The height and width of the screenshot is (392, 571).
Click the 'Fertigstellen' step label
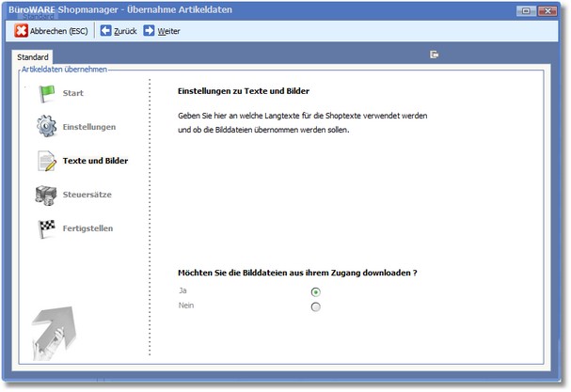[94, 228]
